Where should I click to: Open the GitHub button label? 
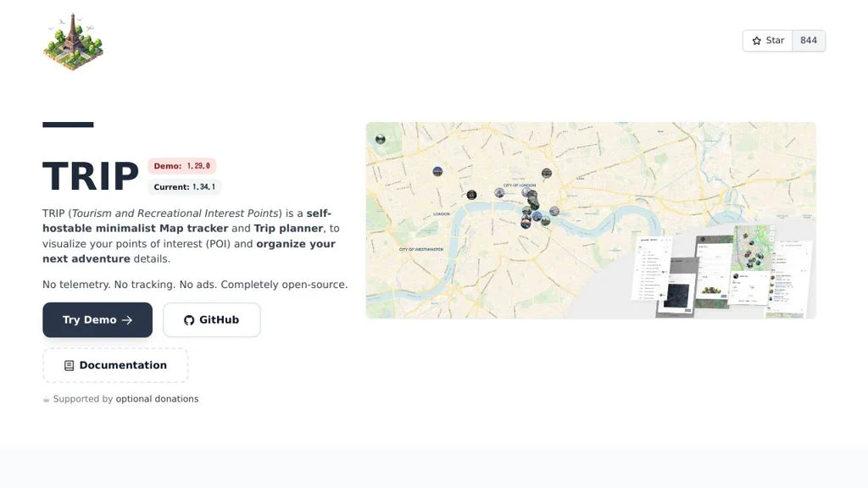[219, 320]
